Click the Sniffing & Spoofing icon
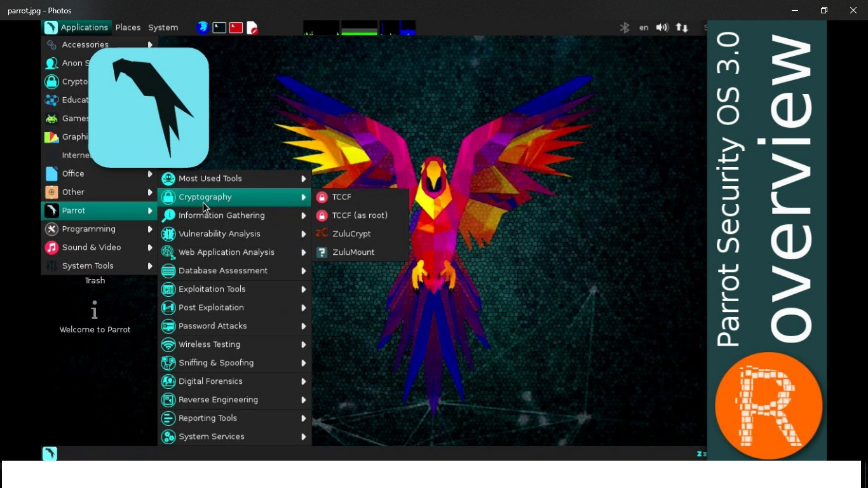The width and height of the screenshot is (868, 488). [x=168, y=363]
